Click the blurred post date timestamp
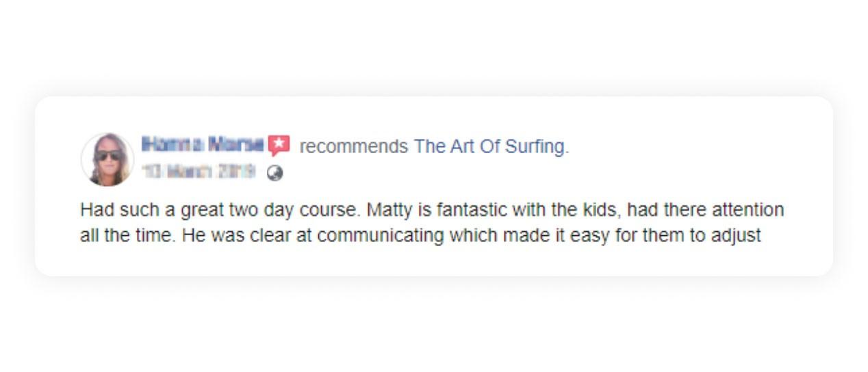This screenshot has width=868, height=372. coord(199,172)
